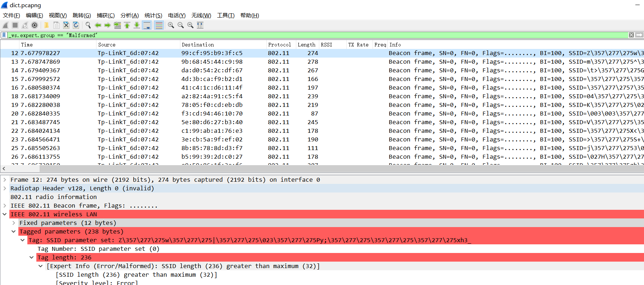
Task: Sort by the Protocol column header
Action: (x=279, y=45)
